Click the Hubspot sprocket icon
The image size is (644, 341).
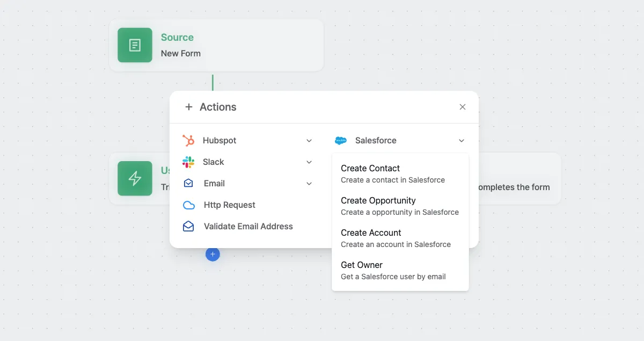coord(188,140)
